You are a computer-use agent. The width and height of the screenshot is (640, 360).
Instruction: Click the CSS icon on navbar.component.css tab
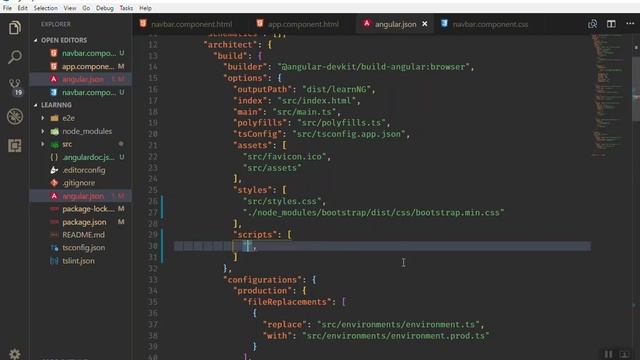[444, 24]
